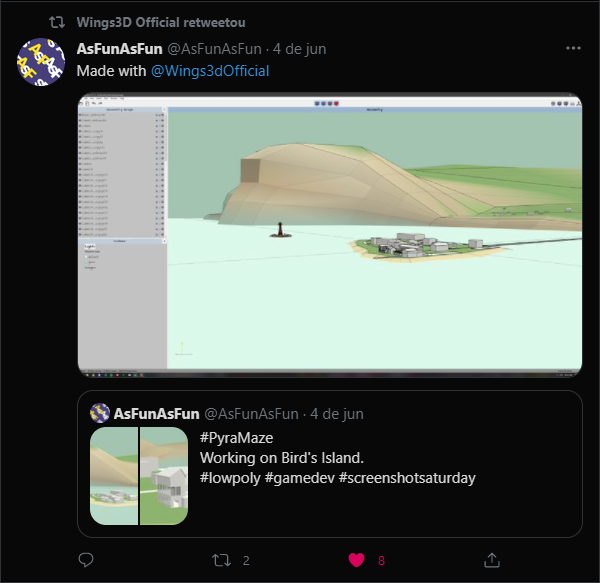The width and height of the screenshot is (600, 583).
Task: Open the 'Wings3D Official retweetou' link
Action: click(161, 23)
